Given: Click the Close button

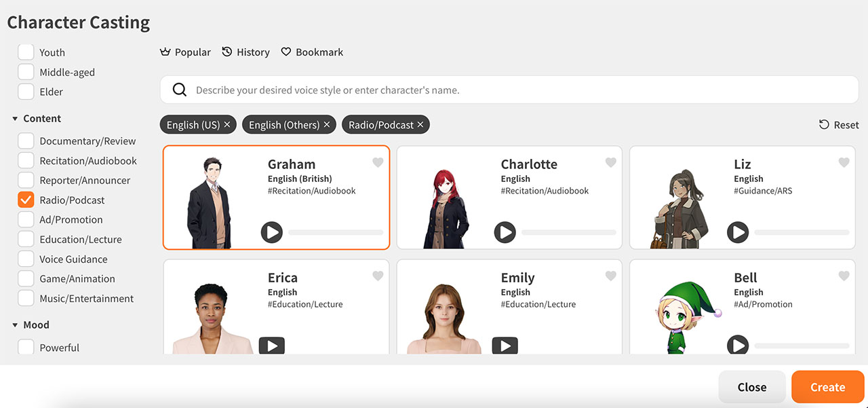Looking at the screenshot, I should click(751, 387).
